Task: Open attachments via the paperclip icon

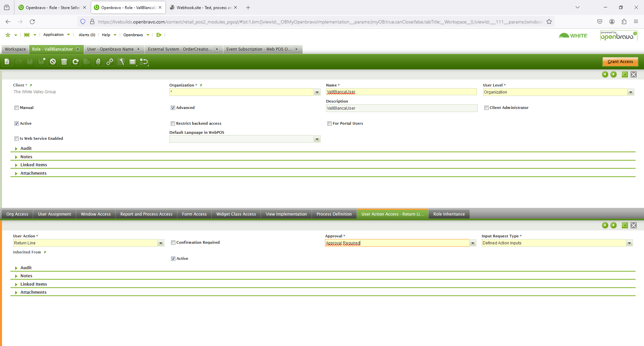Action: pos(98,62)
